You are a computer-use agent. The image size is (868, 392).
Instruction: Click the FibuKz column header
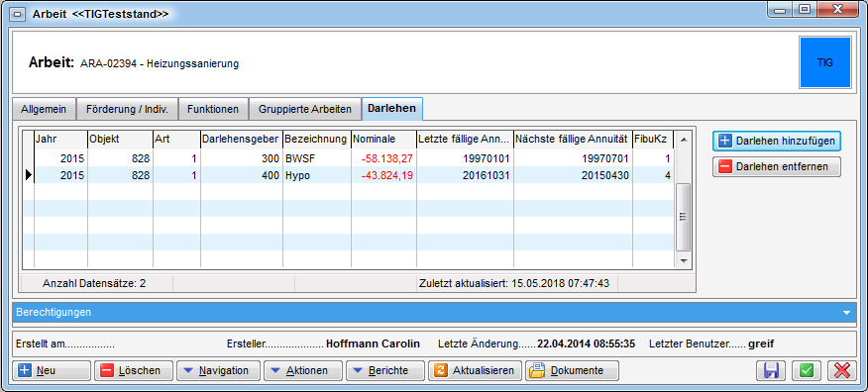pos(653,141)
